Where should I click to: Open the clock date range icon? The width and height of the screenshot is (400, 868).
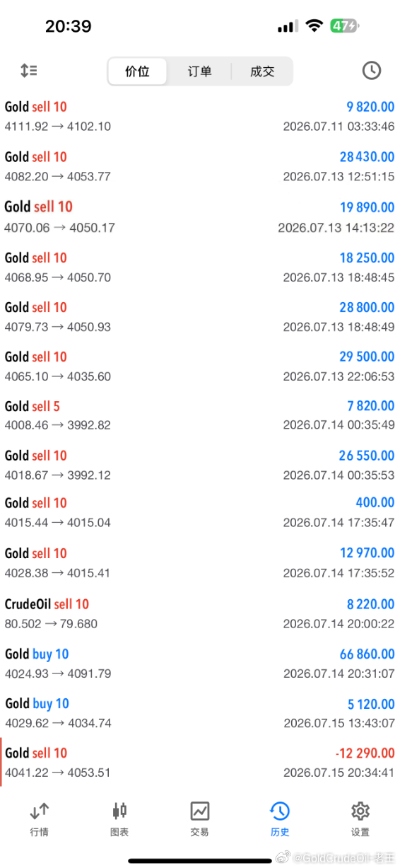pos(371,70)
